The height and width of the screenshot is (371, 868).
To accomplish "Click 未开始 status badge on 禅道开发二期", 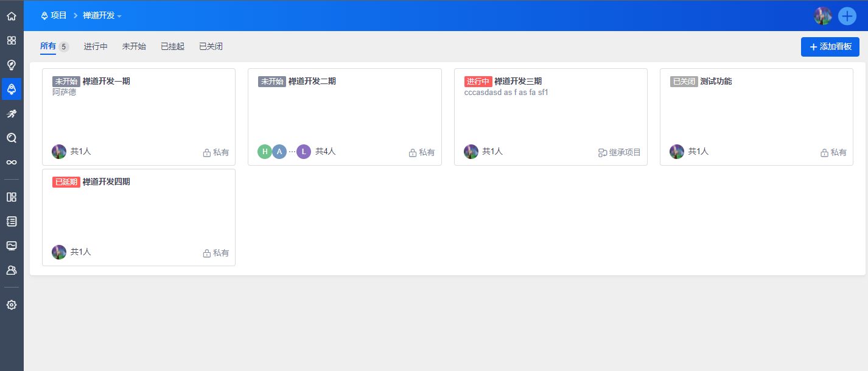I will (272, 82).
